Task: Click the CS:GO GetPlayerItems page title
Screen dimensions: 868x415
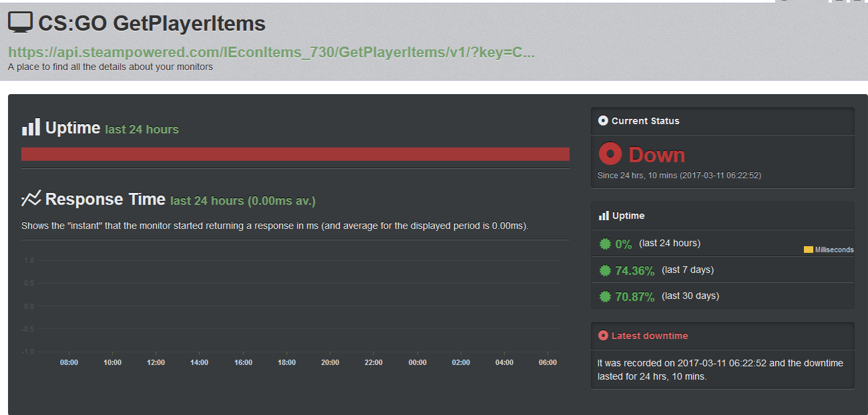Action: point(152,23)
